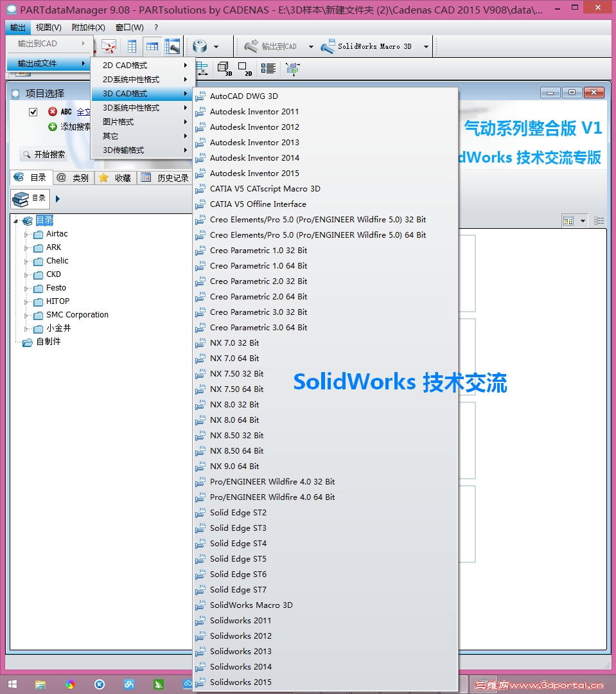The width and height of the screenshot is (616, 694).
Task: Choose 2D CAD格式 submenu entry
Action: click(x=142, y=66)
